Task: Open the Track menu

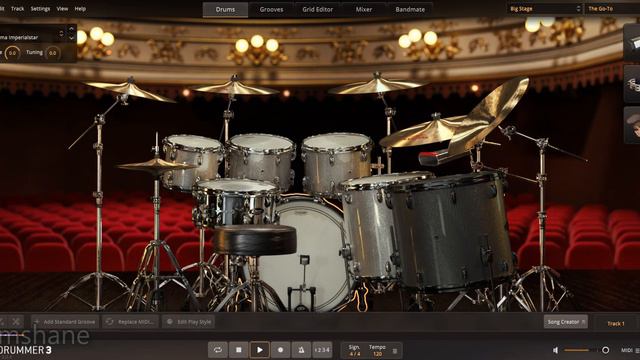Action: click(17, 9)
